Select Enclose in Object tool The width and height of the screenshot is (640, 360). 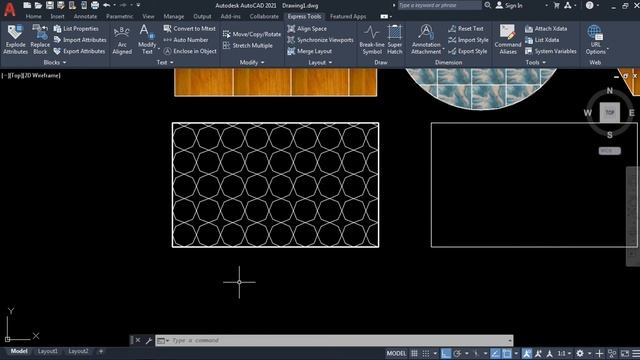(190, 51)
